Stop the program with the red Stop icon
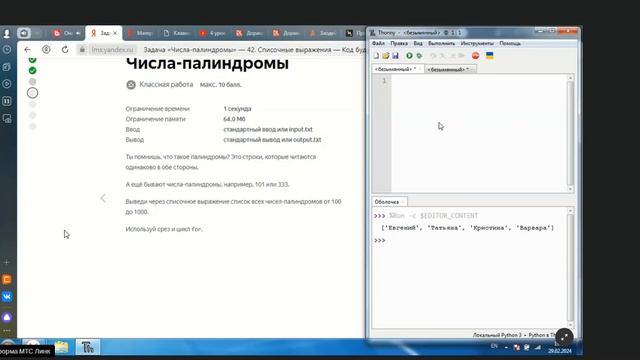640x360 pixels. click(475, 56)
